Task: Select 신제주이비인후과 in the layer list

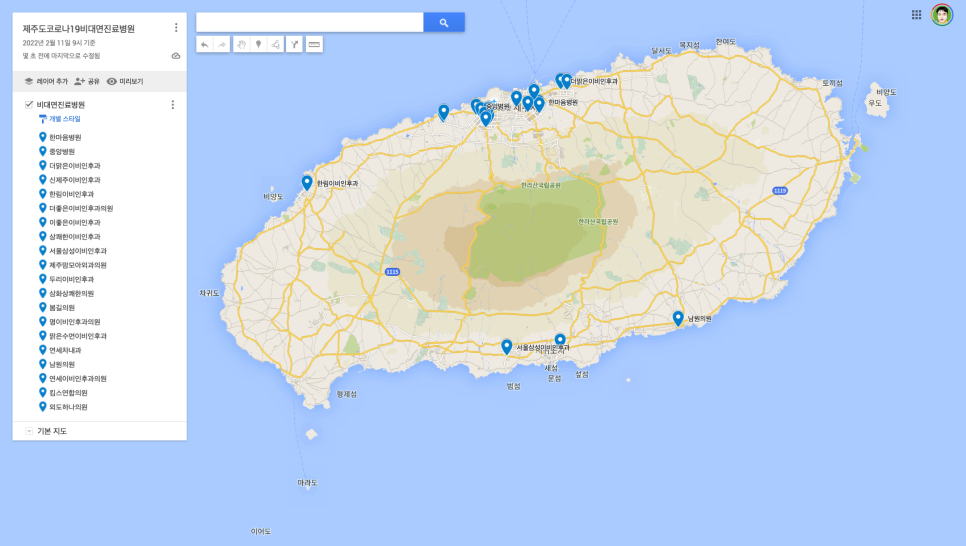Action: tap(75, 180)
